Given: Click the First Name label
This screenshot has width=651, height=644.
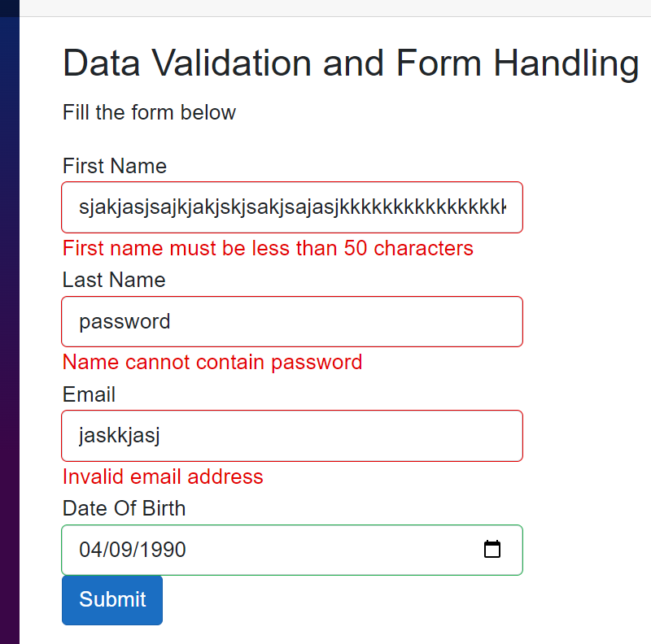Looking at the screenshot, I should (115, 166).
